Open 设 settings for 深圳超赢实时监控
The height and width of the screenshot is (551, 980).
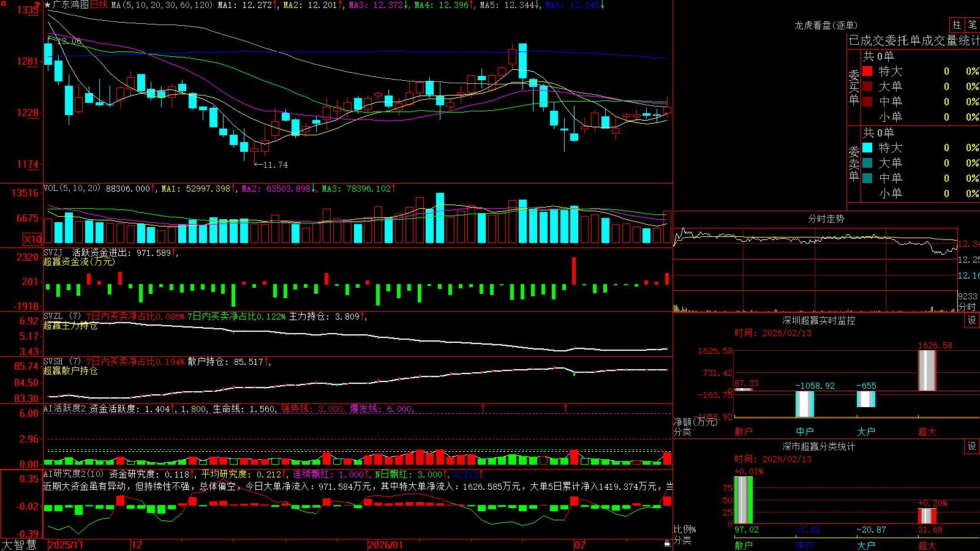point(972,320)
